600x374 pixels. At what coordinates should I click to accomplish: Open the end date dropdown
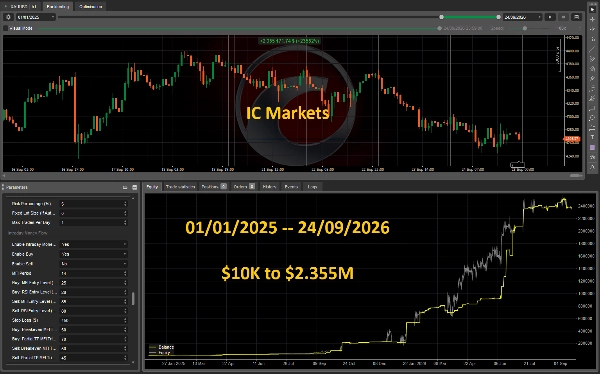[x=523, y=17]
